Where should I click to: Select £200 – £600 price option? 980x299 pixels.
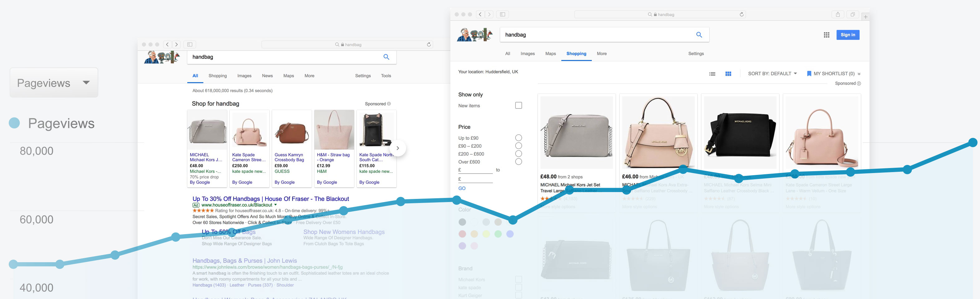point(518,154)
